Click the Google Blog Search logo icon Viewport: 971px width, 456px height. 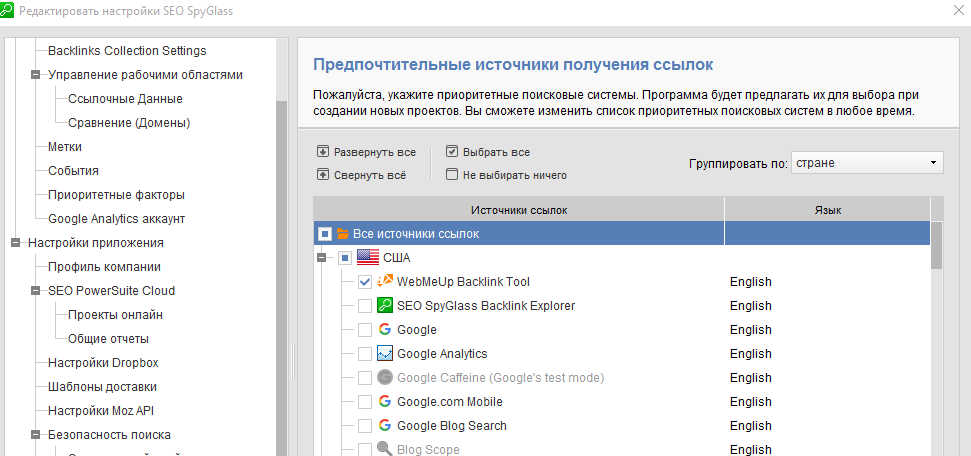385,426
